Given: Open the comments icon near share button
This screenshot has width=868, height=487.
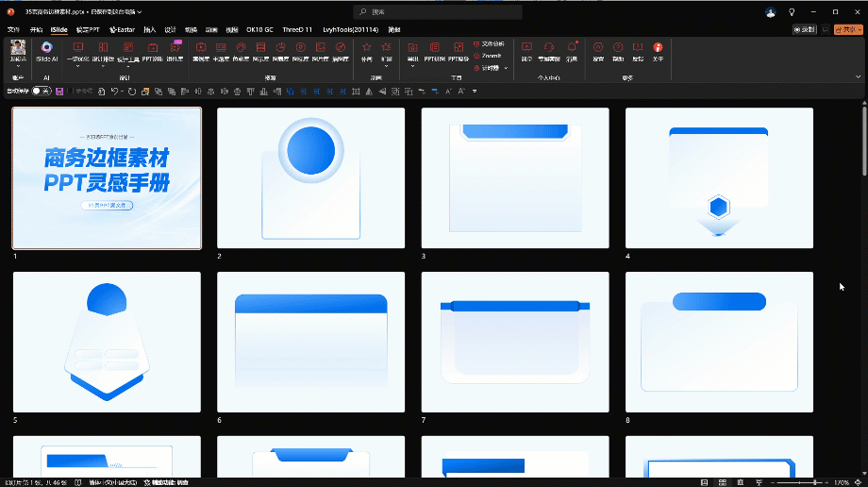Looking at the screenshot, I should (x=826, y=29).
